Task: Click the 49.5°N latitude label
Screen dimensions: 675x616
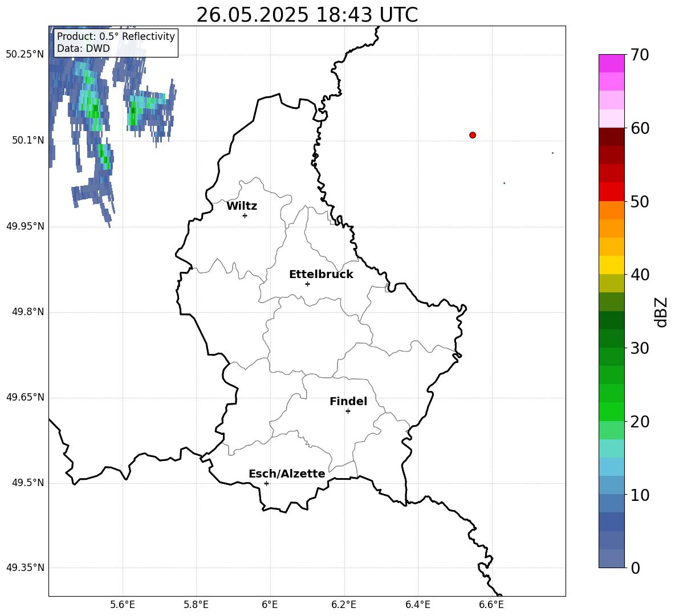Action: tap(28, 483)
